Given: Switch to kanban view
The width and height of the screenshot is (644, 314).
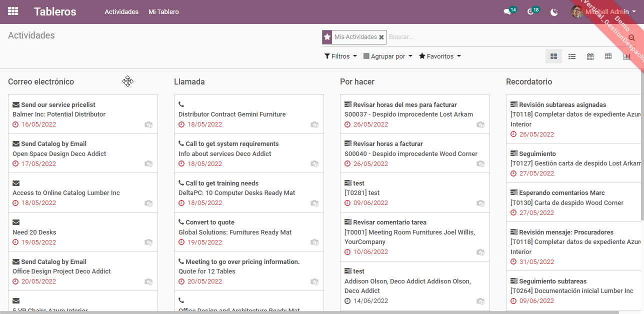Looking at the screenshot, I should click(553, 56).
